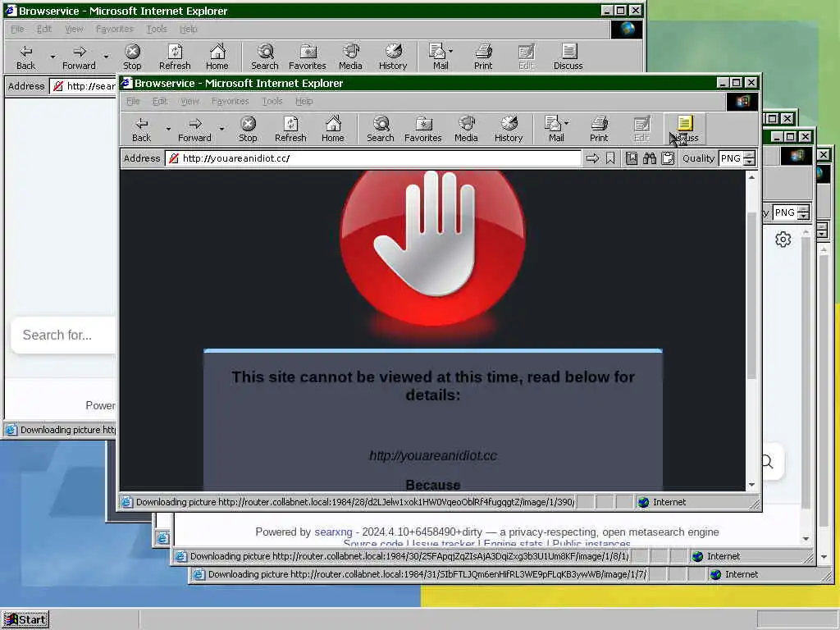Open File menu in the rear-left window
The height and width of the screenshot is (630, 840).
click(x=17, y=29)
